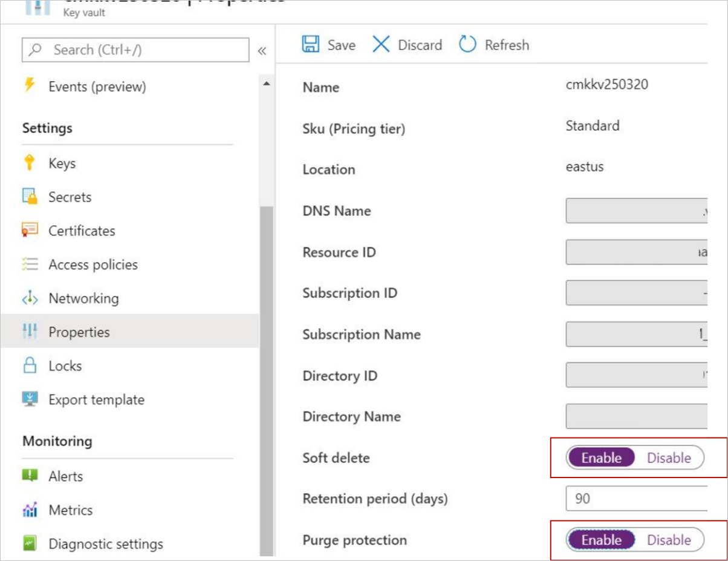Set Purge protection to Disable
Image resolution: width=728 pixels, height=561 pixels.
[669, 540]
